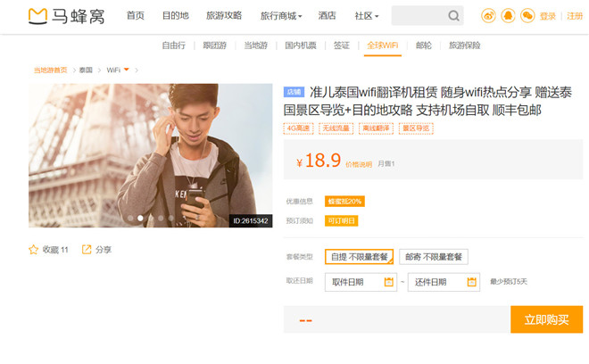This screenshot has height=364, width=589.
Task: Switch to the 自由行 tab
Action: [173, 45]
